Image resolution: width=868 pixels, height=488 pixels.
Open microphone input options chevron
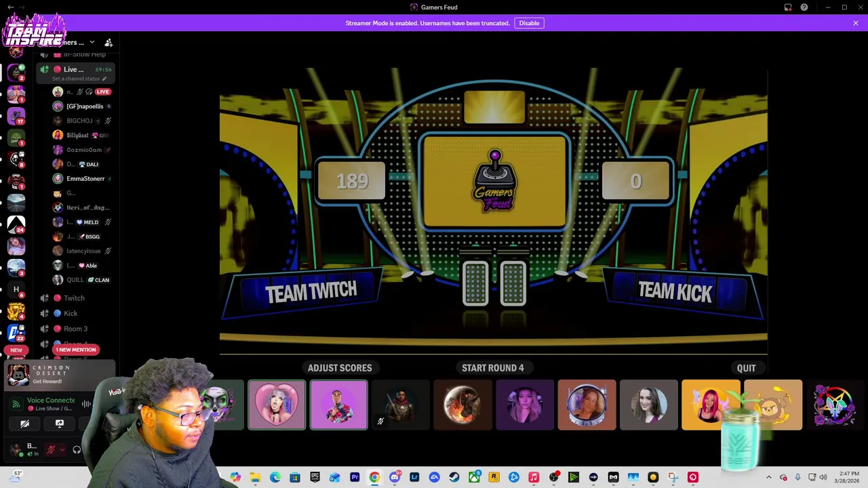tap(62, 450)
